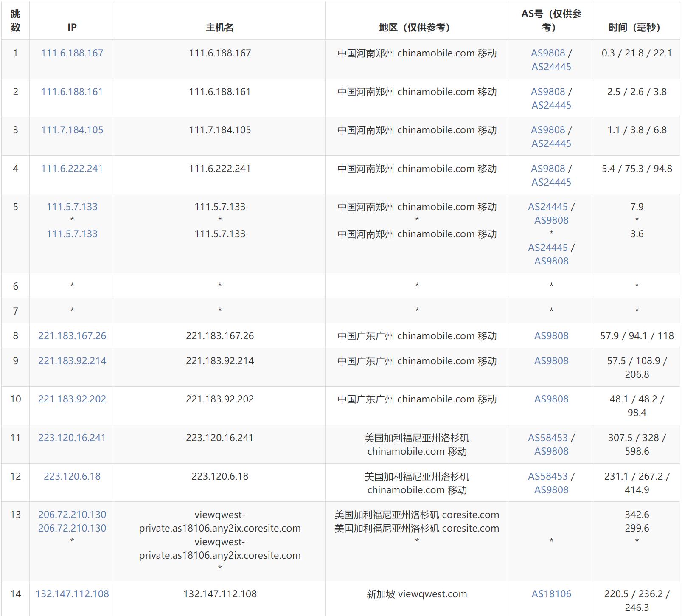Viewport: 682px width, 616px height.
Task: Click the 主机名 column header
Action: 220,28
